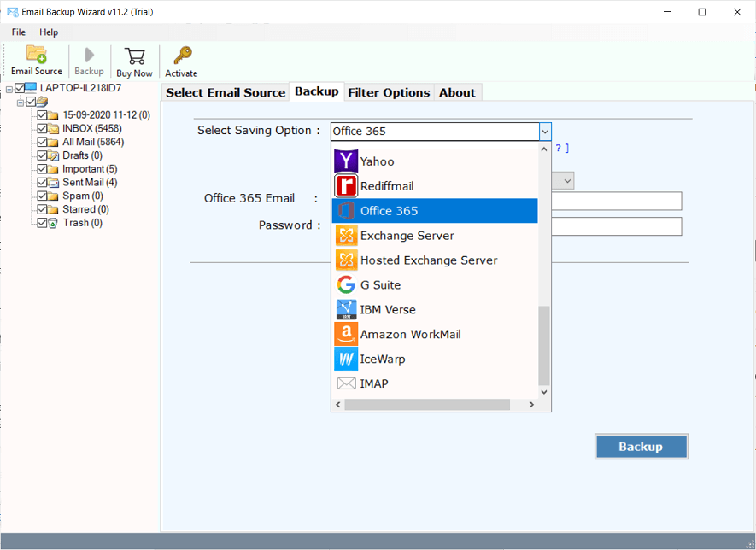The image size is (756, 550).
Task: Click the 15-09-2020 11-12 folder icon
Action: click(x=53, y=114)
